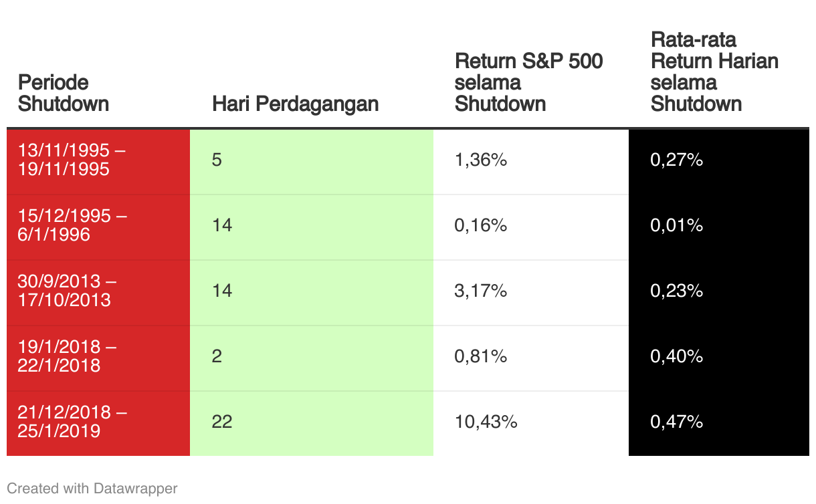
Task: Click the 'Created with Datawrapper' credit link
Action: 92,489
